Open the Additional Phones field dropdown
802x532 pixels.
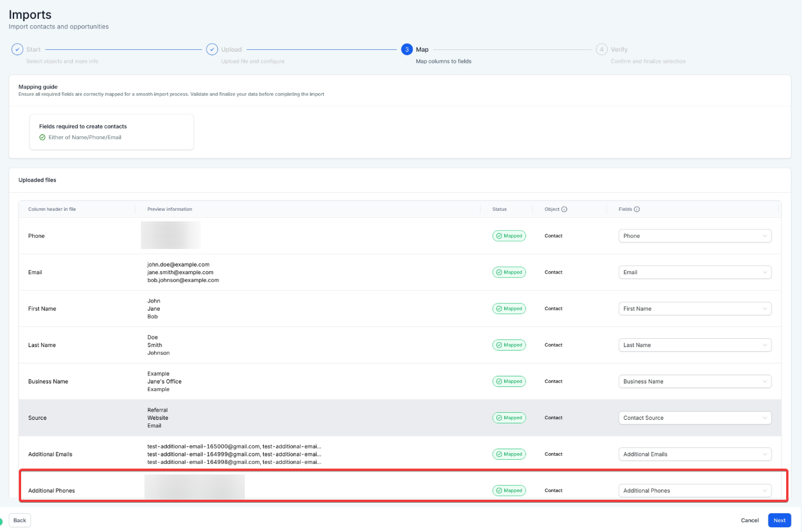[695, 491]
